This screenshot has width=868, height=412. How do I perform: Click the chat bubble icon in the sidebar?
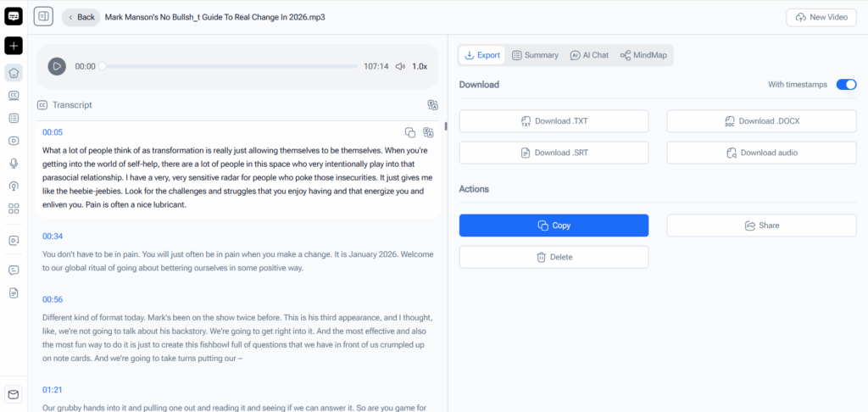tap(14, 270)
